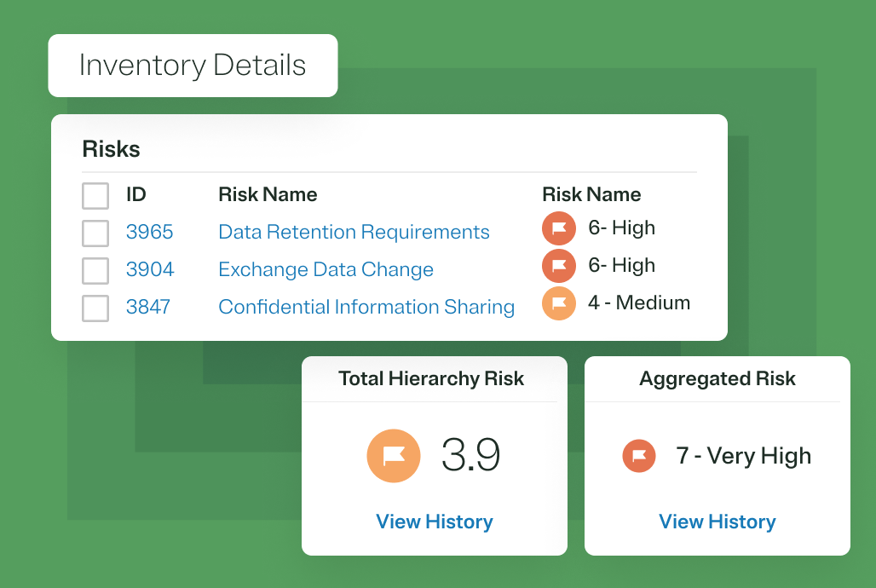The width and height of the screenshot is (876, 588).
Task: Click the flag icon next to Exchange Data Change
Action: pyautogui.click(x=560, y=265)
